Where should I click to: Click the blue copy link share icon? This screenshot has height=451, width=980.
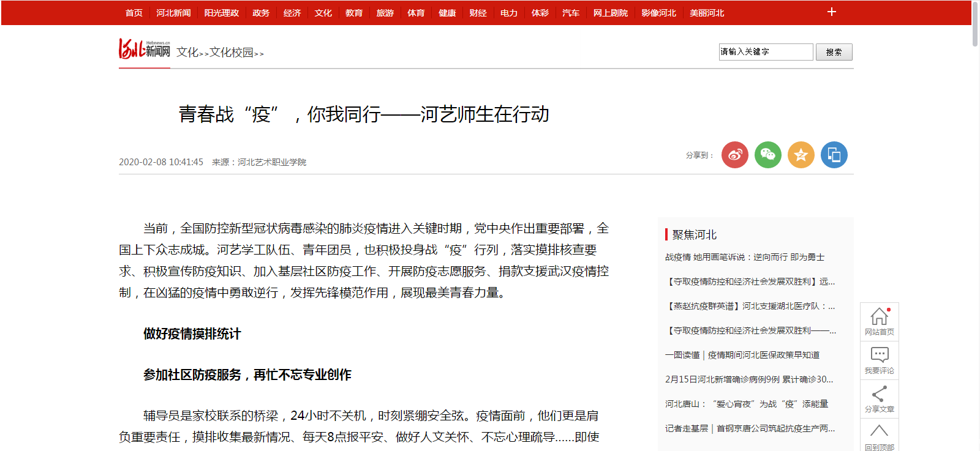[834, 155]
